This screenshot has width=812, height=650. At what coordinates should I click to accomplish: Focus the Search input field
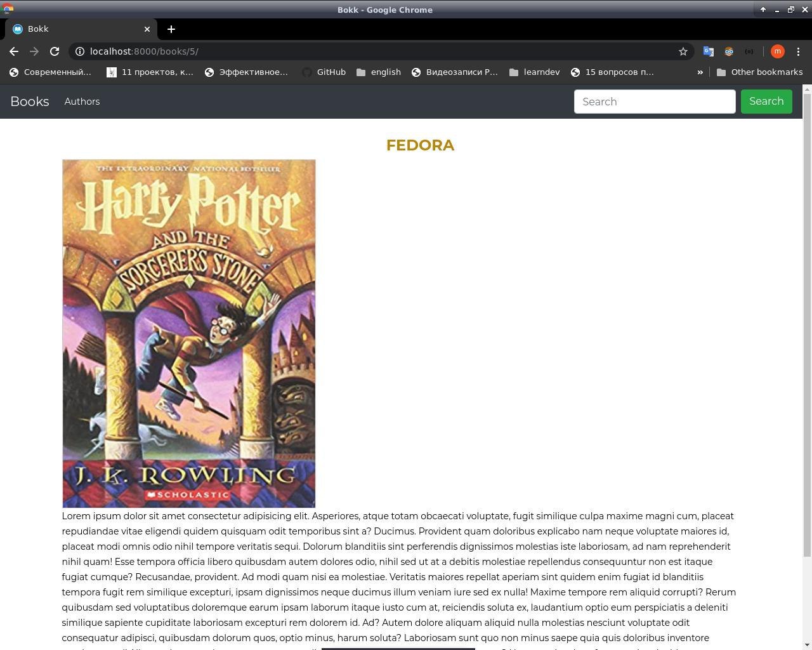655,102
